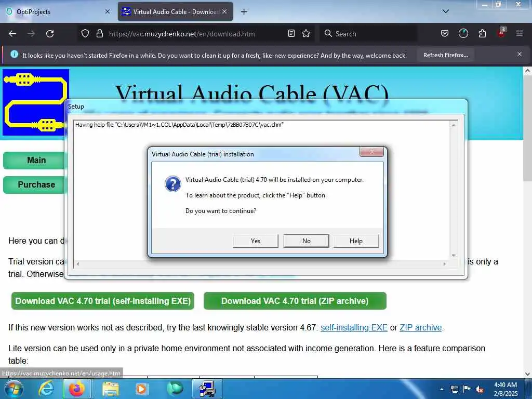Image resolution: width=532 pixels, height=399 pixels.
Task: Close the Virtual Audio Cable installation dialog
Action: point(371,152)
